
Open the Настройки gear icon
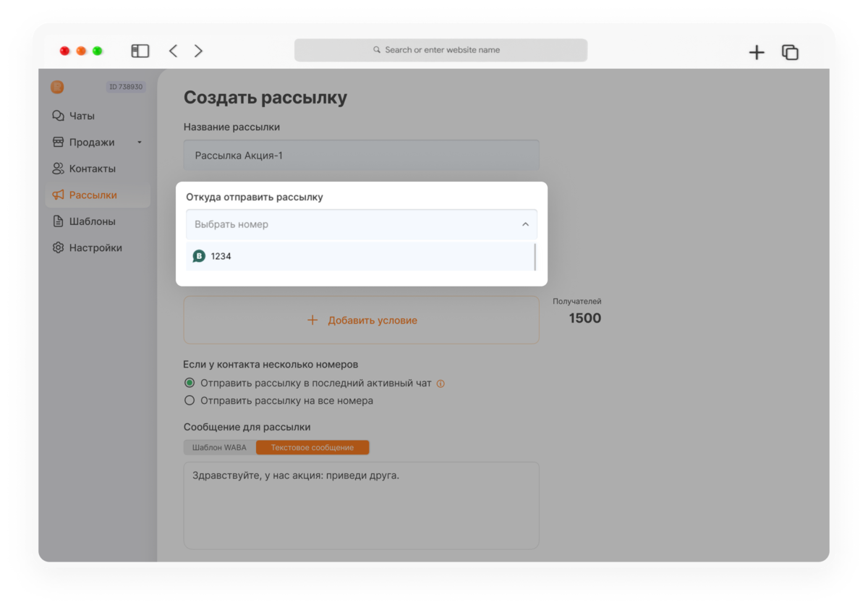point(58,247)
